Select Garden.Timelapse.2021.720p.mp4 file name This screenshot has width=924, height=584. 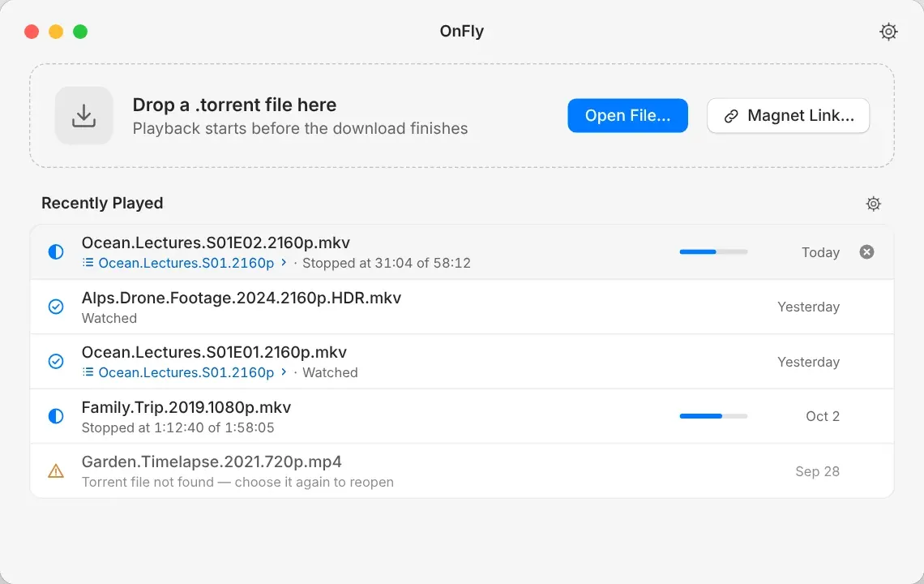click(212, 462)
